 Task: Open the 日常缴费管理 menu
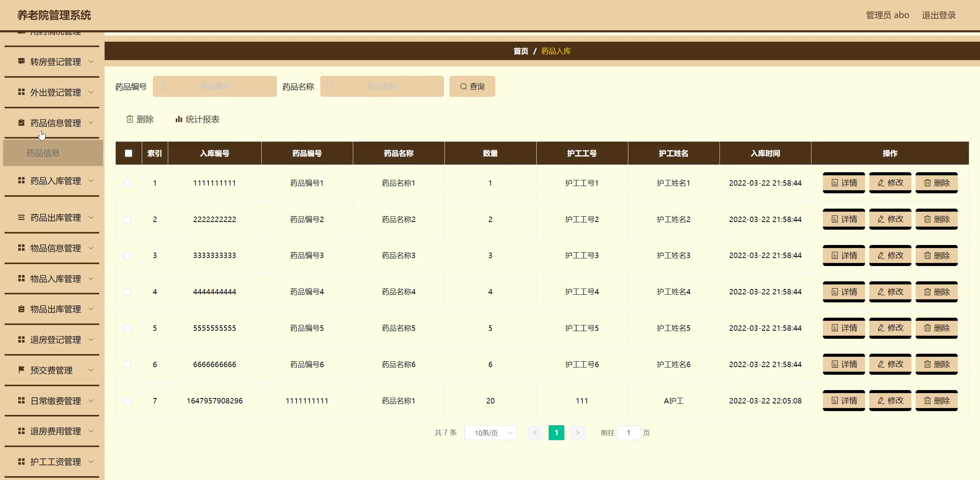(x=56, y=401)
